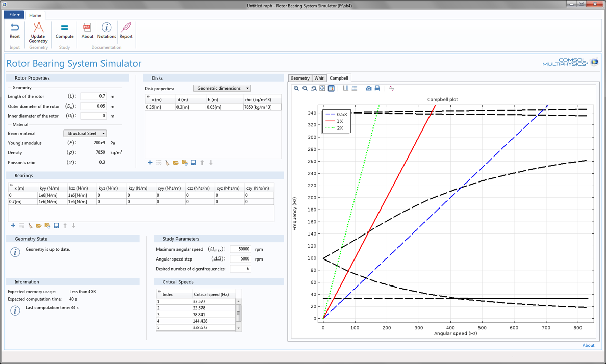Add a row to the Disks table

coord(150,163)
